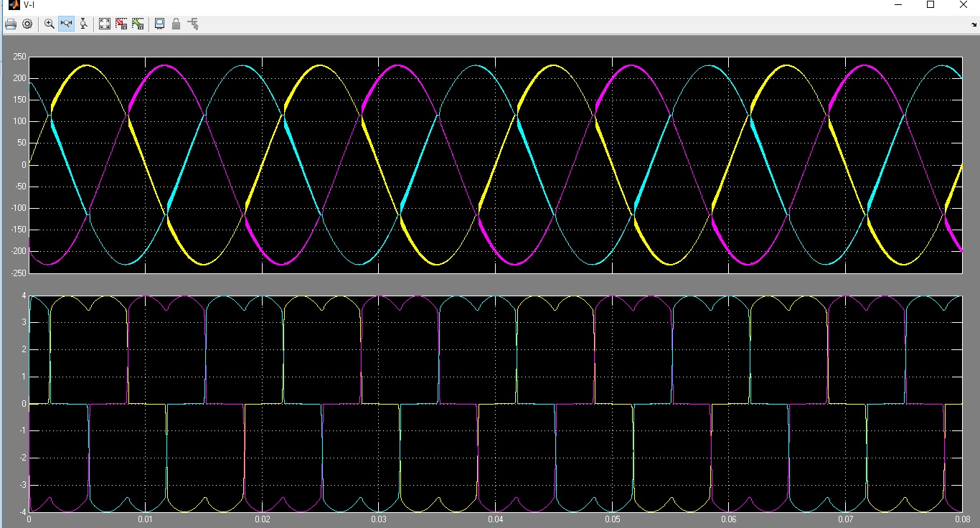Select the Zoom Y-axis tool
The height and width of the screenshot is (528, 980).
[84, 24]
